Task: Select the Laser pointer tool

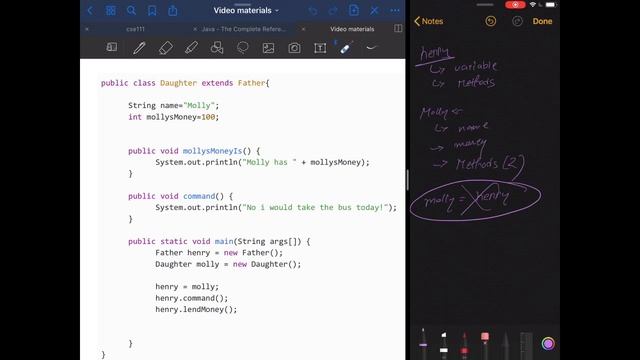Action: coord(345,48)
